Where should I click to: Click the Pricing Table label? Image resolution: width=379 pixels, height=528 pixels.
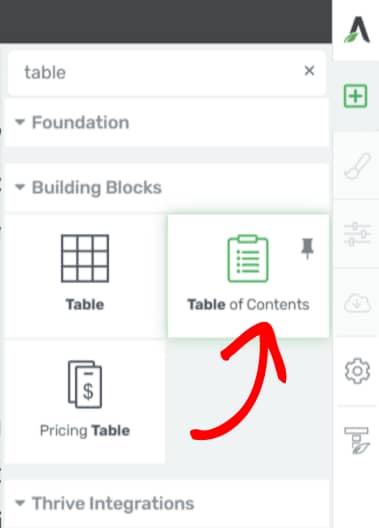85,431
